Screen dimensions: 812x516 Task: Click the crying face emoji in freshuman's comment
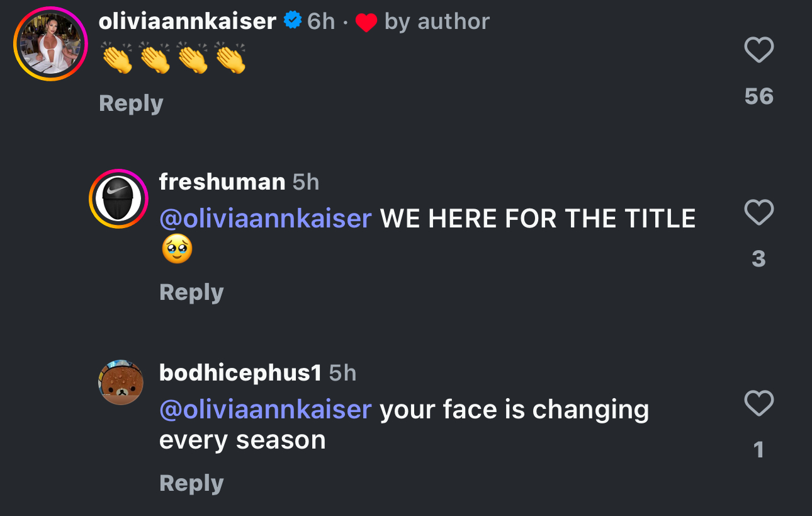[x=177, y=249]
